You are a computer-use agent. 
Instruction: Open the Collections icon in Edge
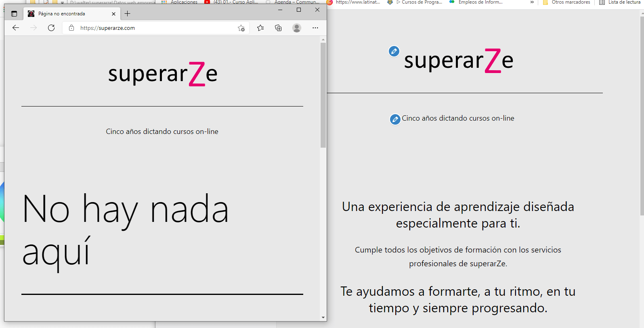[x=278, y=28]
